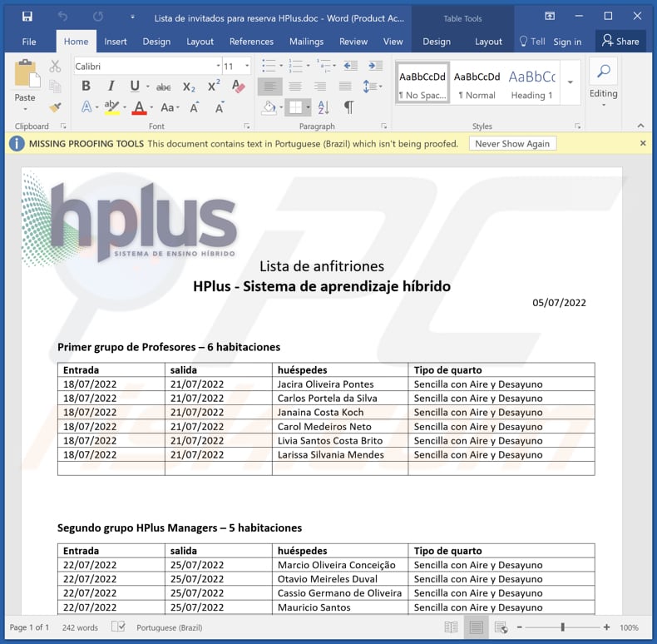Click Sort A-Z icon

tap(324, 108)
